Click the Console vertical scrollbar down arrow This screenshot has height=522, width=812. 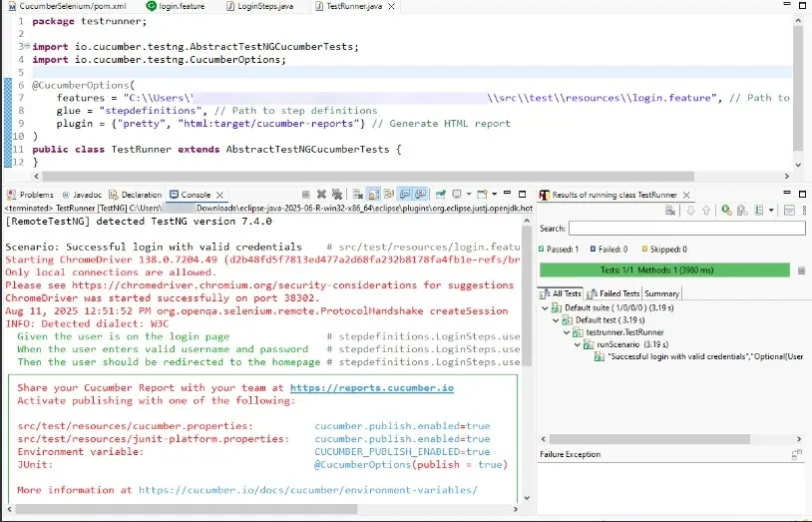[527, 498]
